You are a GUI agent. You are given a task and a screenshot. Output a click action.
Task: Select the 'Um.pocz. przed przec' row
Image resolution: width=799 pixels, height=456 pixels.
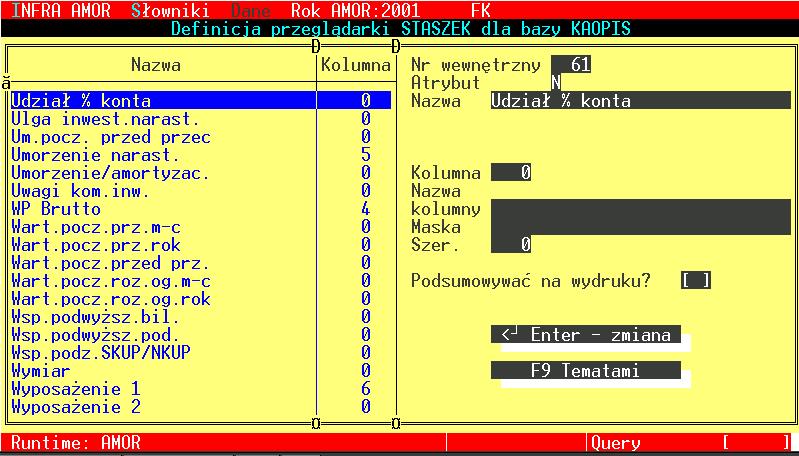tap(201, 137)
